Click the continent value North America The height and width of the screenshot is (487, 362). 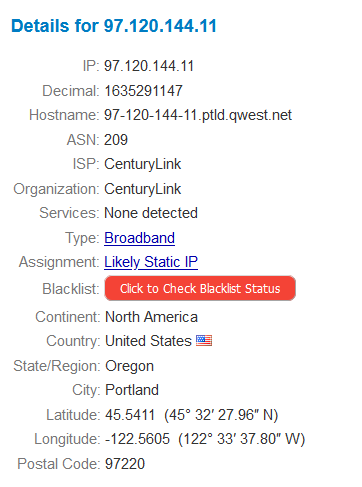pos(151,317)
